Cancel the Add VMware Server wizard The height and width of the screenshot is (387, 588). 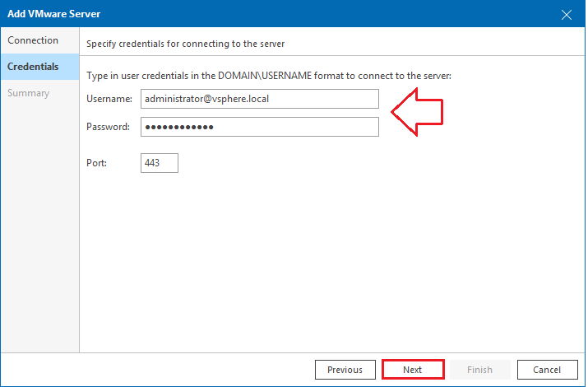click(547, 370)
